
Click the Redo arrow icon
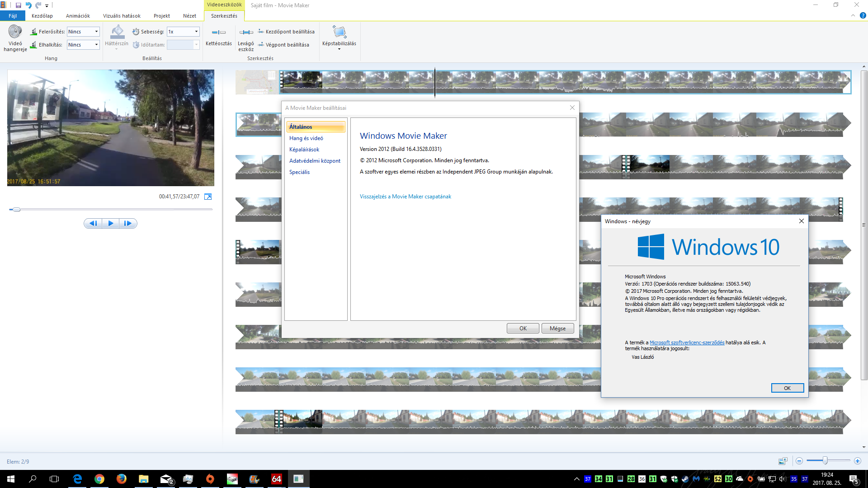click(38, 5)
